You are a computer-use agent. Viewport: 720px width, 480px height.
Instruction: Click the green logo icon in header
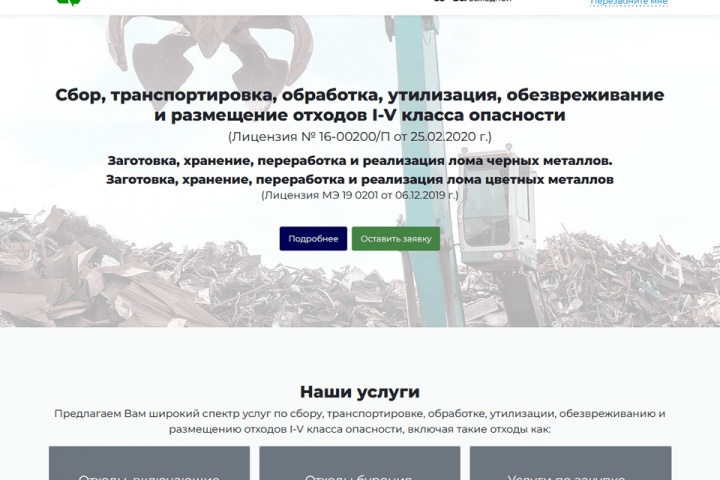click(68, 2)
